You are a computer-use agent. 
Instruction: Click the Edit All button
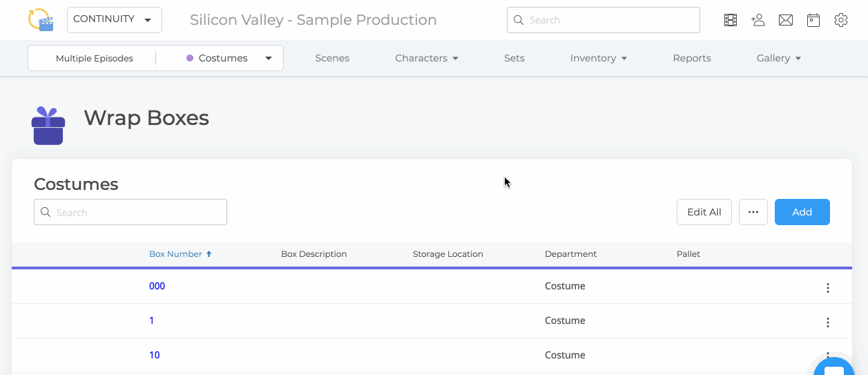coord(704,212)
